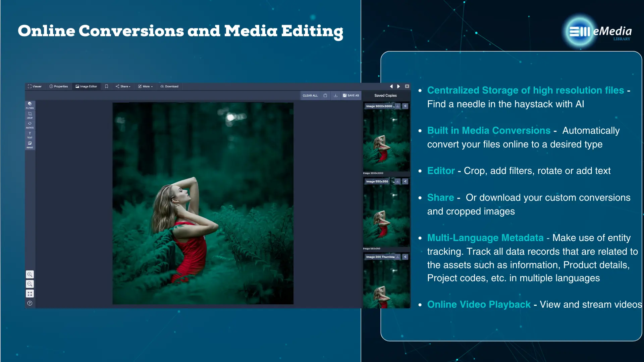This screenshot has width=644, height=362.
Task: Click the bookmark icon in top toolbar
Action: pos(106,86)
